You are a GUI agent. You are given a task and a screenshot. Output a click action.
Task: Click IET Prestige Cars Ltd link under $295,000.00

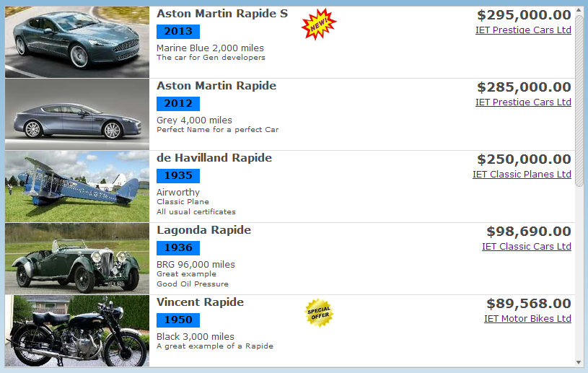click(x=523, y=30)
